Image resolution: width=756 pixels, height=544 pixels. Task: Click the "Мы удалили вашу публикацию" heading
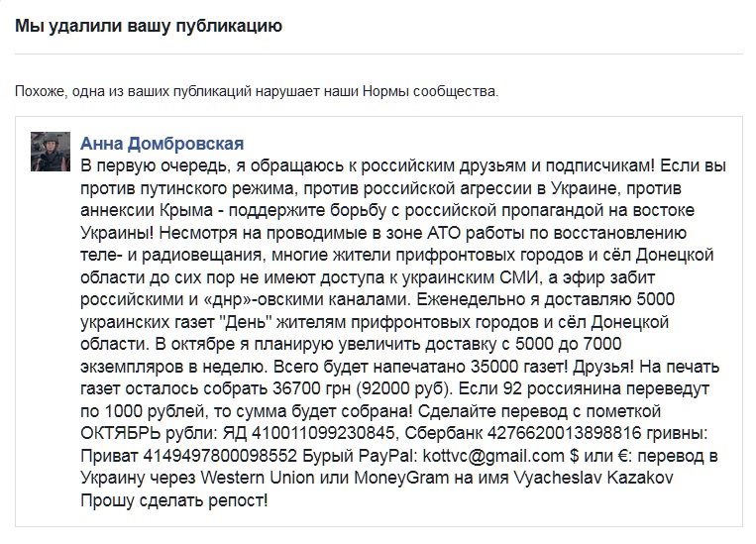(x=149, y=26)
